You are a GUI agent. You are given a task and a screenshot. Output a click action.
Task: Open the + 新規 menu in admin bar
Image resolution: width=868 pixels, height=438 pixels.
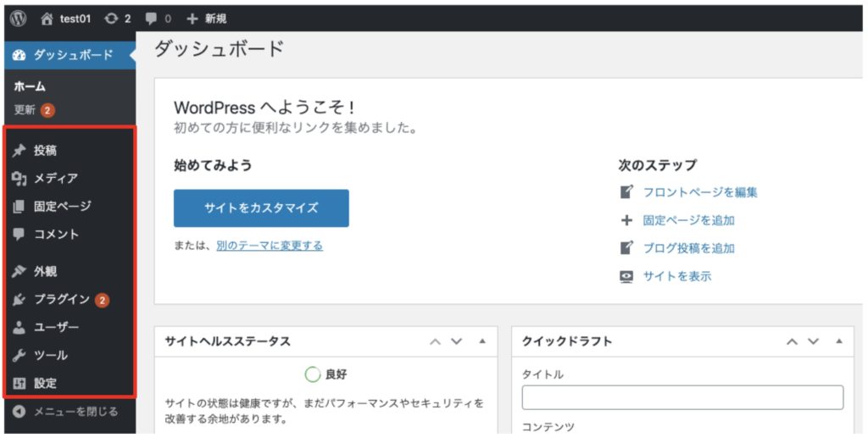pyautogui.click(x=206, y=18)
